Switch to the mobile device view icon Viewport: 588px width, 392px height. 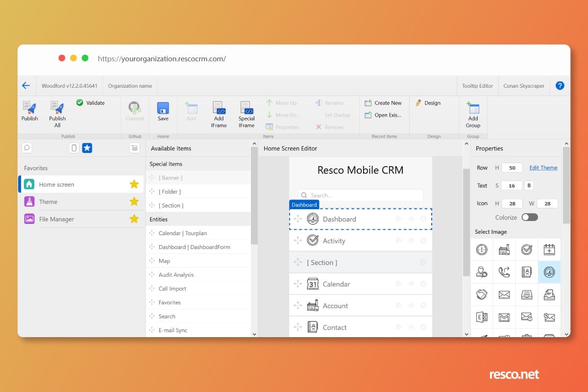click(74, 148)
